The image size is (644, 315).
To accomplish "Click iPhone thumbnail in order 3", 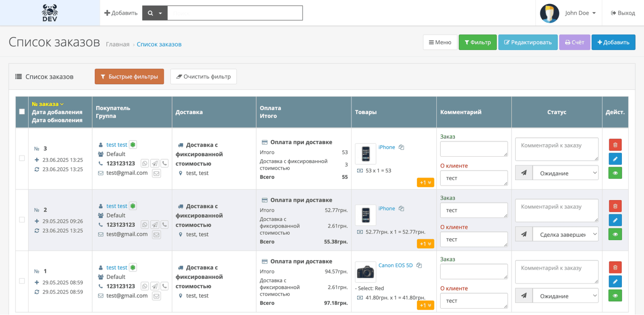I will click(365, 154).
